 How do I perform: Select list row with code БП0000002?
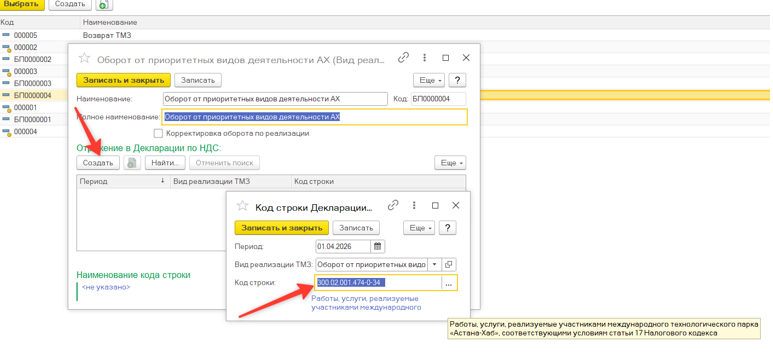(x=34, y=59)
